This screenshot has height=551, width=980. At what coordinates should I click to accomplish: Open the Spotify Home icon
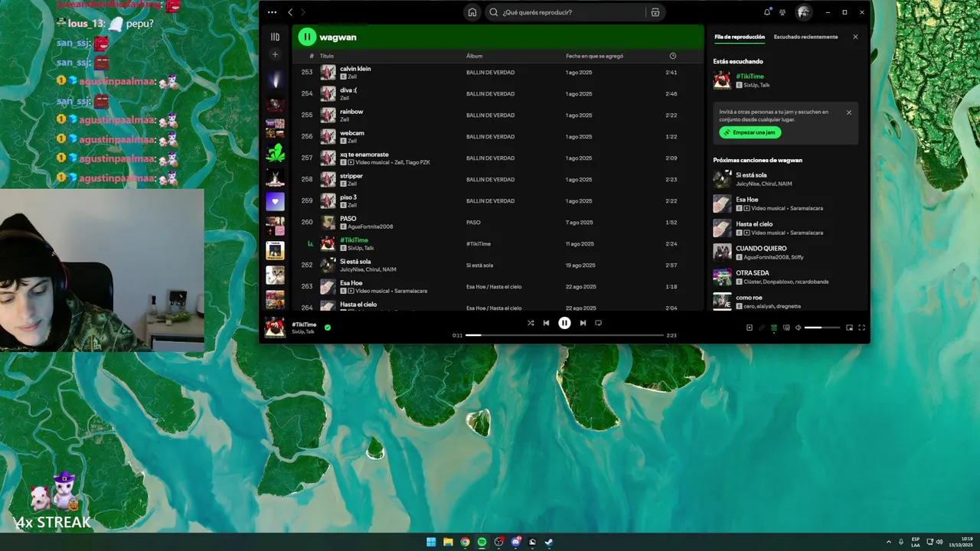[x=472, y=12]
